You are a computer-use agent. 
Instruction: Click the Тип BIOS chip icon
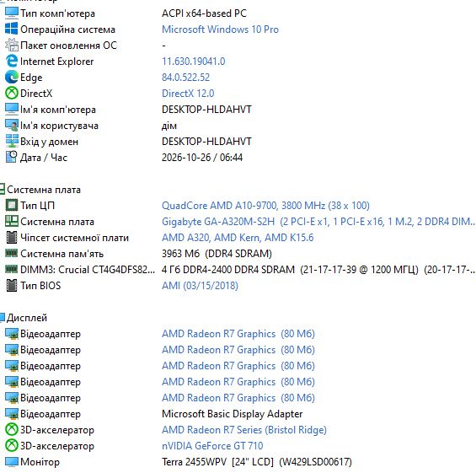12,286
